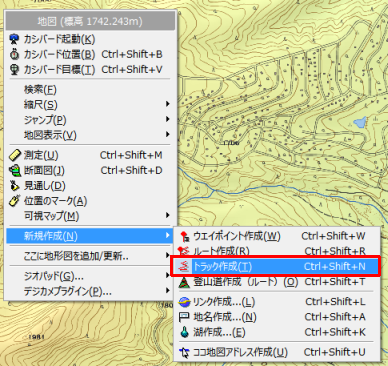Click the 湖作成 flask icon
Image resolution: width=388 pixels, height=366 pixels.
(x=184, y=332)
